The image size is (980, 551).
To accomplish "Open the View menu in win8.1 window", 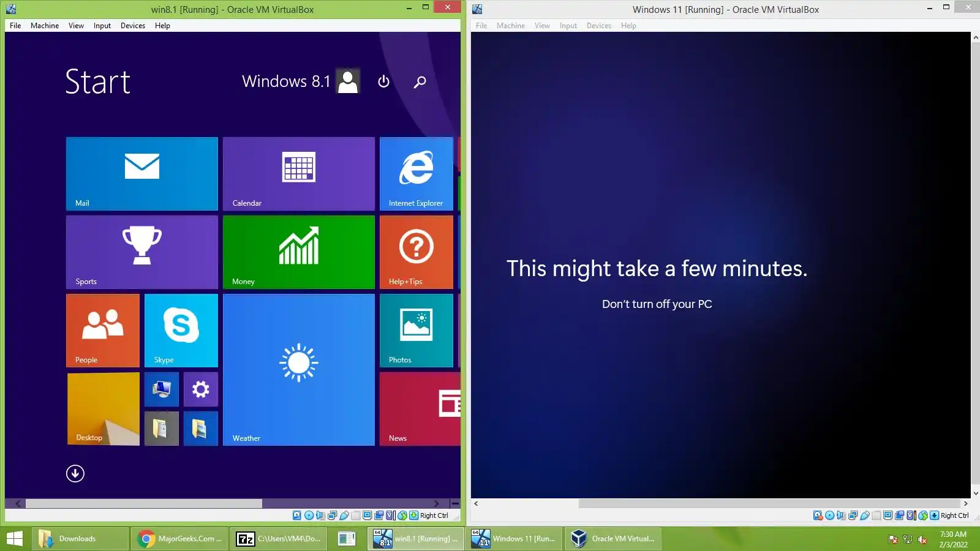I will point(76,26).
